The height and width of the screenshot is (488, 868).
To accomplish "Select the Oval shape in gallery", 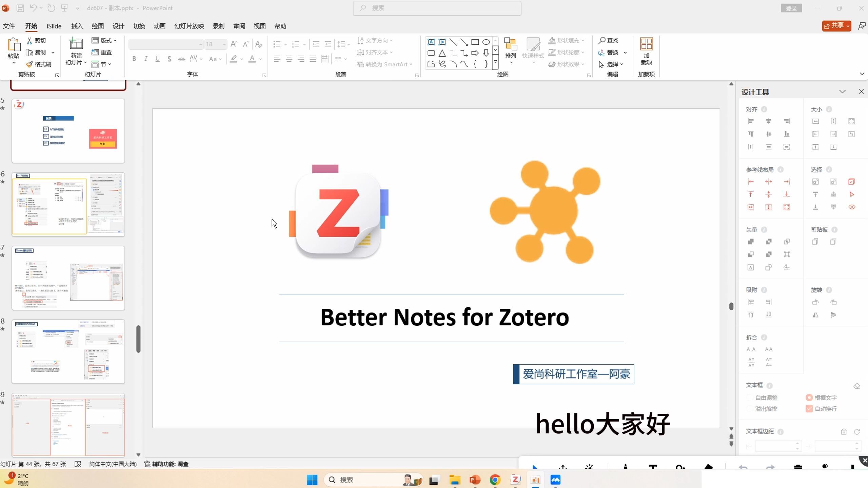I will pyautogui.click(x=486, y=42).
